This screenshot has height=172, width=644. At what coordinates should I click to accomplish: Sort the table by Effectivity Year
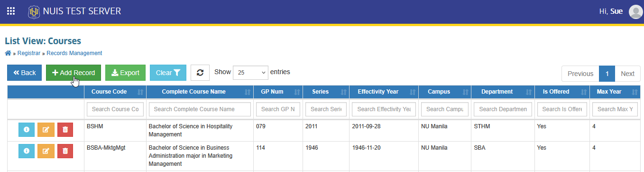coord(384,92)
